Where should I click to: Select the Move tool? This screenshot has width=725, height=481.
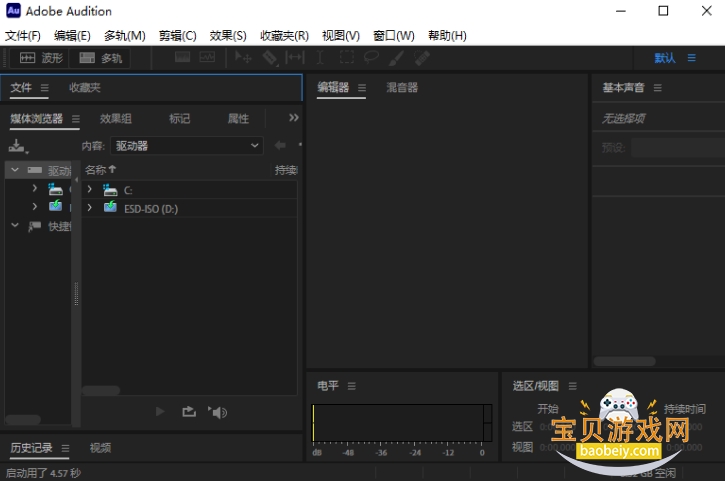coord(243,57)
